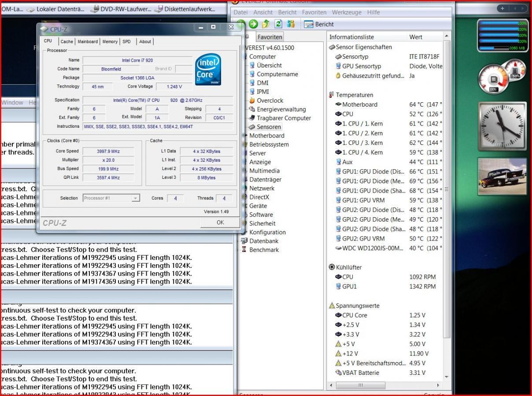Click the users icon in EVEREST toolbar
The image size is (532, 396).
click(291, 24)
